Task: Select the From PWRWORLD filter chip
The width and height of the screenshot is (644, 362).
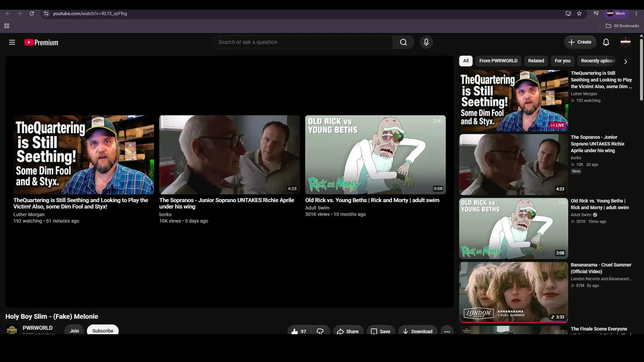Action: click(x=498, y=61)
